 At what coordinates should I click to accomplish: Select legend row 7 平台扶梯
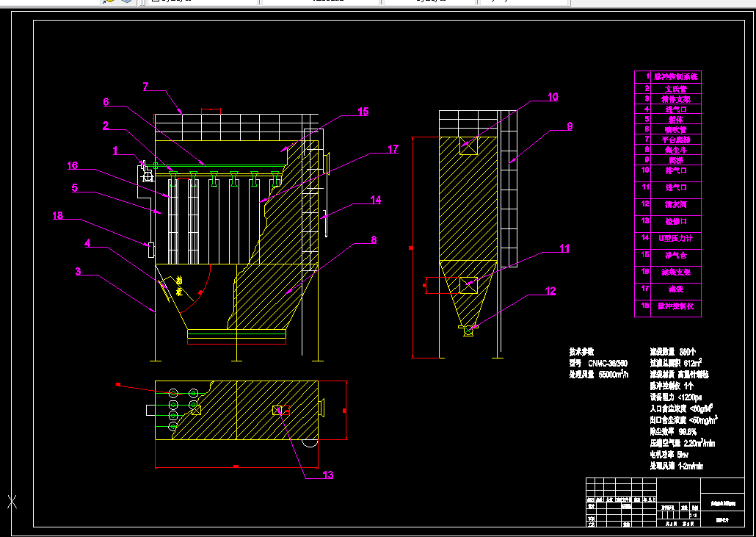pos(668,140)
